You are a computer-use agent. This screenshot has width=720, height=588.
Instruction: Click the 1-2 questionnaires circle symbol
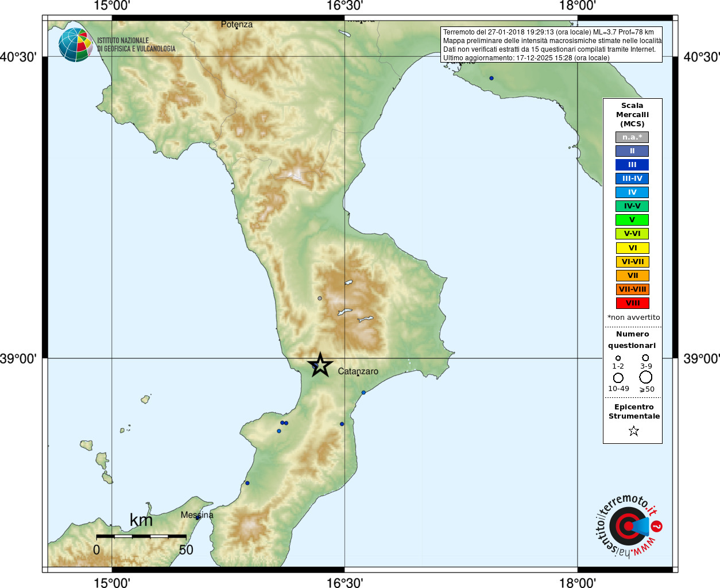click(618, 358)
